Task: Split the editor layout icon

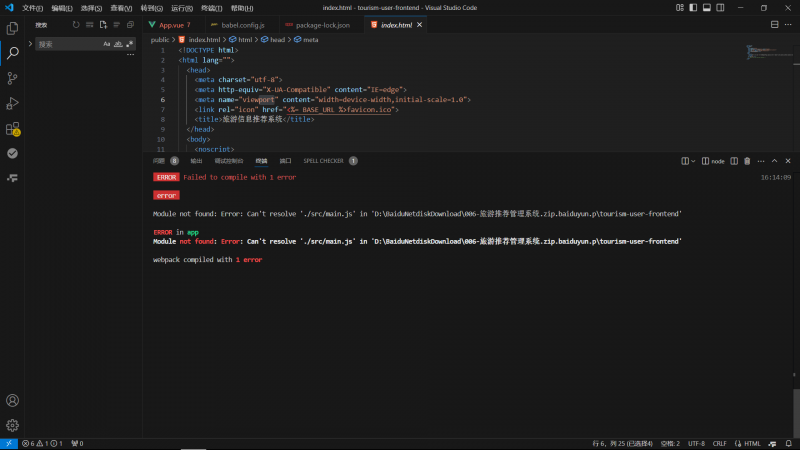Action: (774, 24)
